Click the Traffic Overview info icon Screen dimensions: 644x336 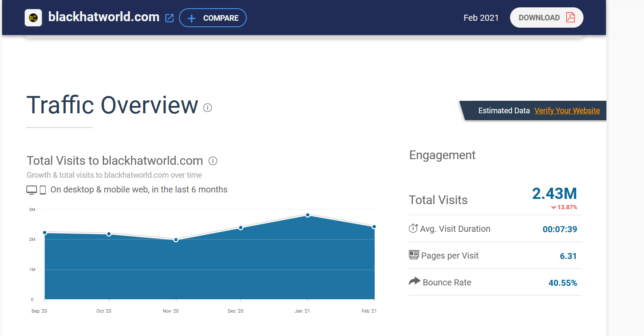207,108
